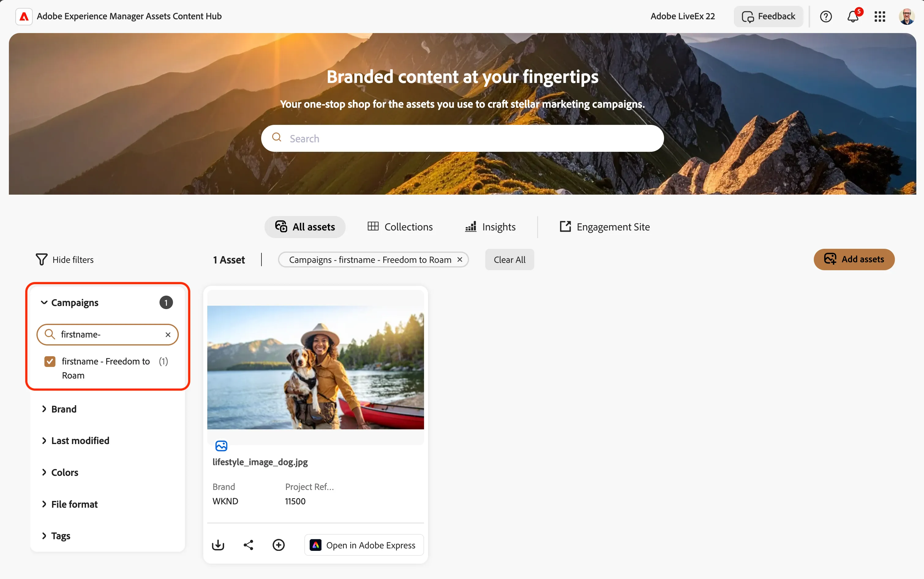Click the Adobe logo icon

24,17
